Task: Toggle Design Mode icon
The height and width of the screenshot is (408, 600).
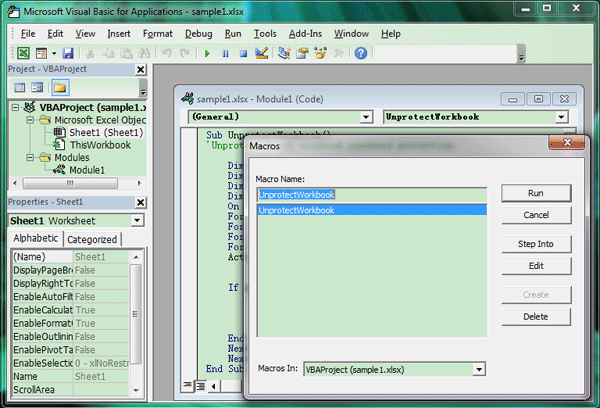Action: tap(262, 53)
